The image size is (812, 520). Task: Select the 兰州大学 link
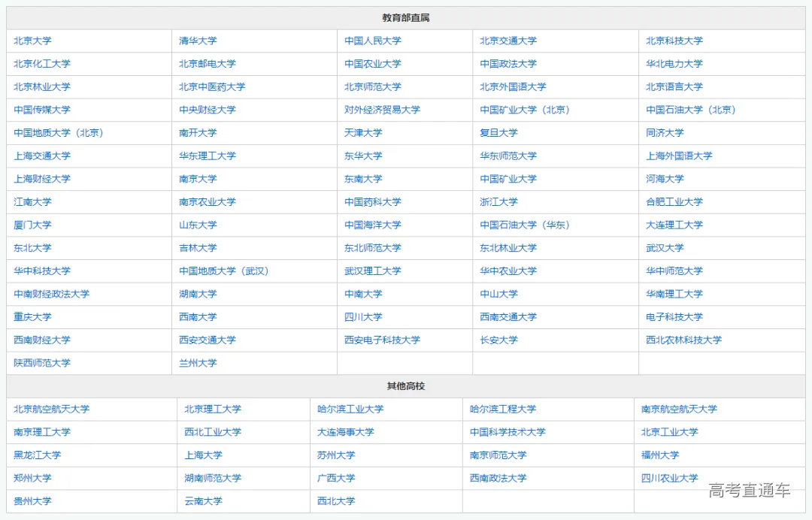click(x=198, y=363)
